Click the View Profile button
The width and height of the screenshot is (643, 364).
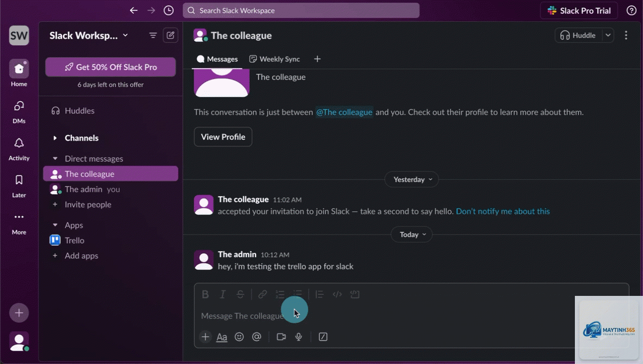[223, 137]
